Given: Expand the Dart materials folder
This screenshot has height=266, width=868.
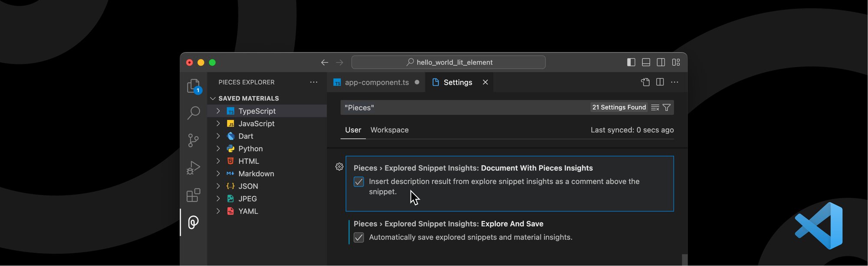Looking at the screenshot, I should 218,136.
